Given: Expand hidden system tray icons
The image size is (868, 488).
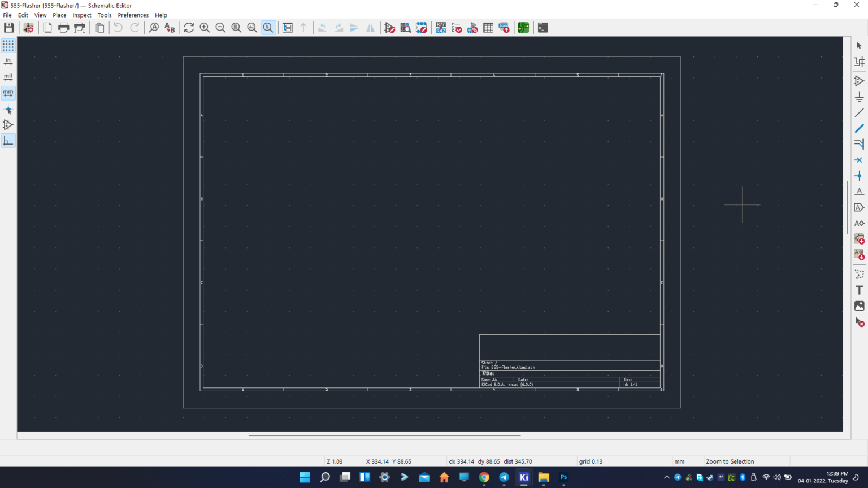Looking at the screenshot, I should tap(667, 477).
